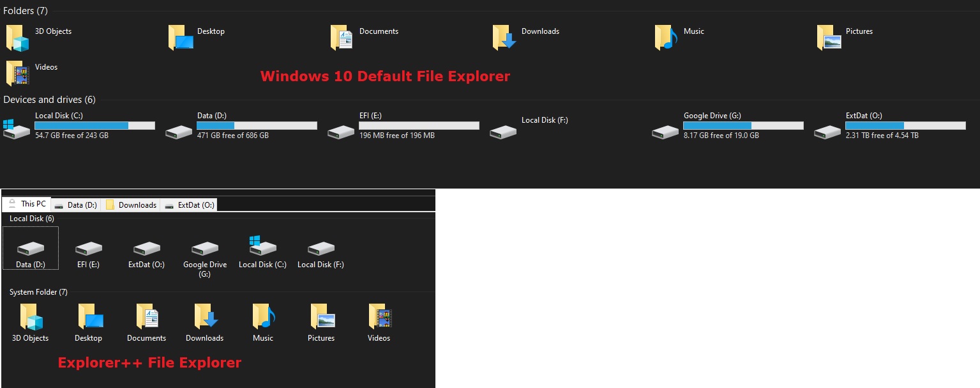The image size is (980, 388).
Task: Switch to Downloads tab in Explorer++
Action: [131, 205]
